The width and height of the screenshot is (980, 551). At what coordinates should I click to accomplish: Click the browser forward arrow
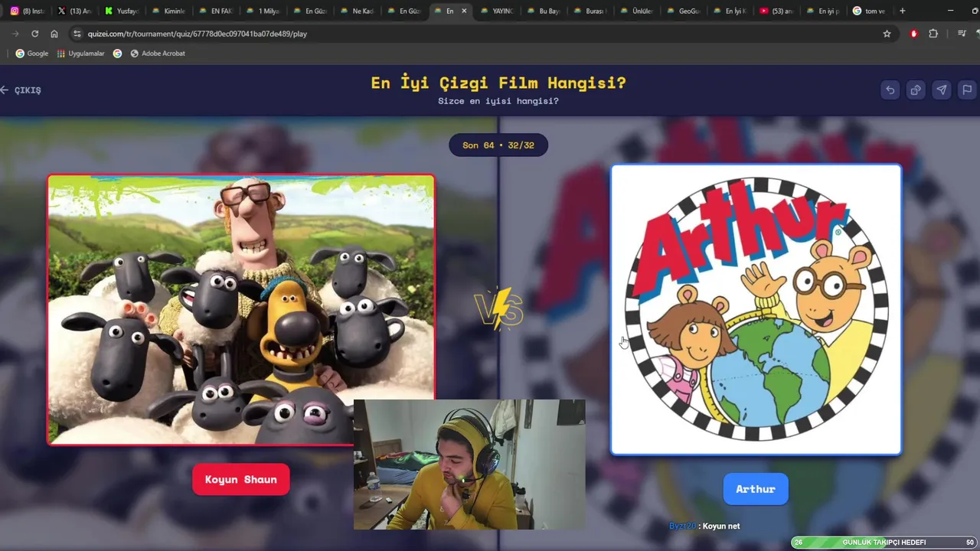coord(15,34)
